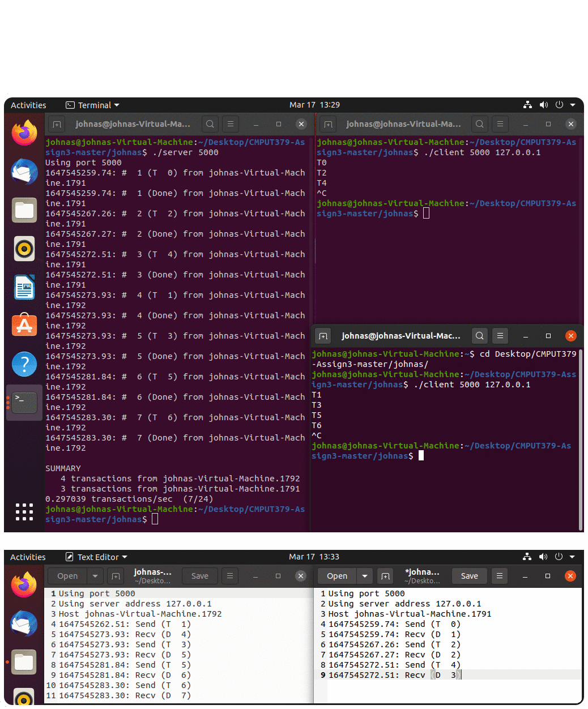588x709 pixels.
Task: Click Open in the unsaved *johna... editor window
Action: (x=337, y=576)
